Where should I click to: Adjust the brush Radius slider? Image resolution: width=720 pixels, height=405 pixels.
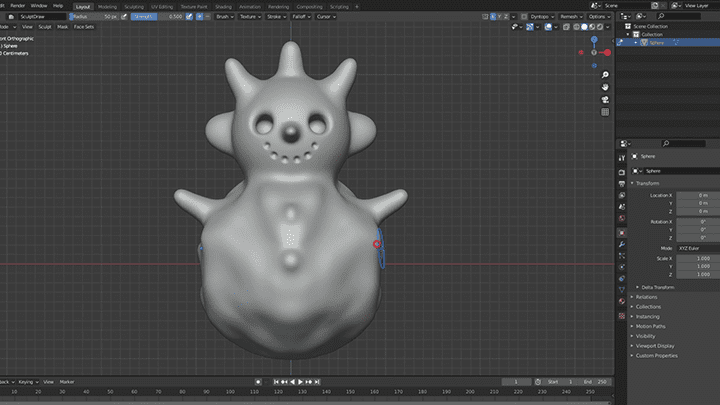point(94,17)
